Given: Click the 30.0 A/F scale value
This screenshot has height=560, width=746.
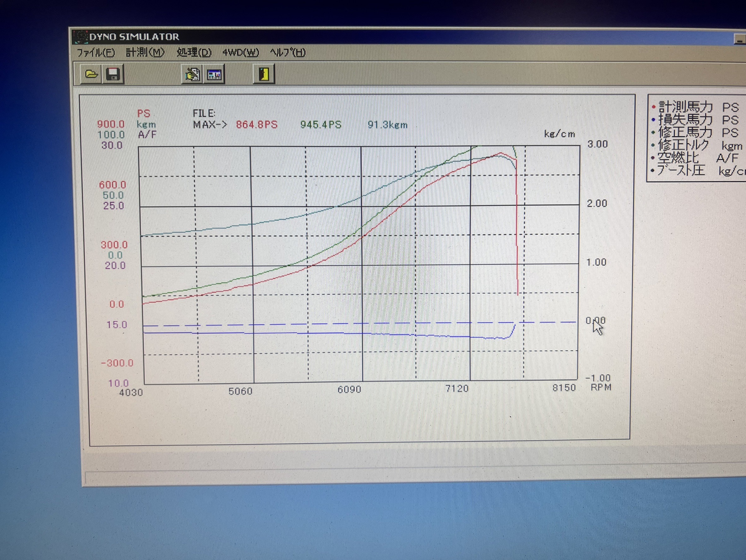Looking at the screenshot, I should click(112, 146).
